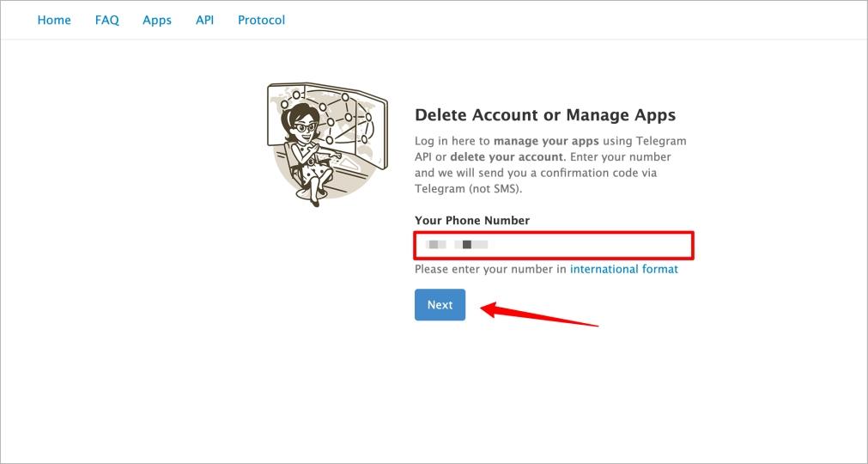Click the network map screen in illustration
Viewport: 868px width, 464px height.
coord(348,116)
